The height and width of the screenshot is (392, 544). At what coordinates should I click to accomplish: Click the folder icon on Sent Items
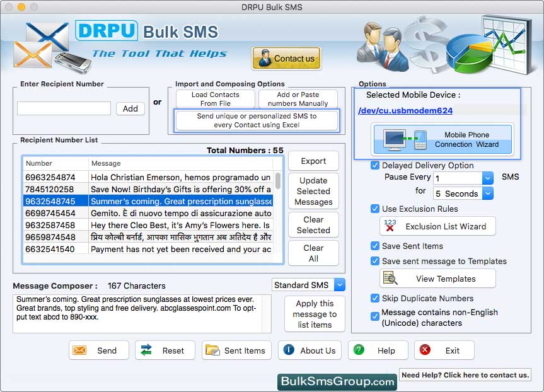click(212, 350)
